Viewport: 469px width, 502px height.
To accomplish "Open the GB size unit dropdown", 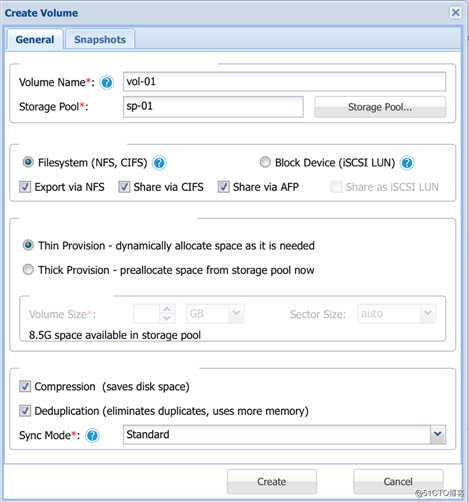I will point(236,314).
